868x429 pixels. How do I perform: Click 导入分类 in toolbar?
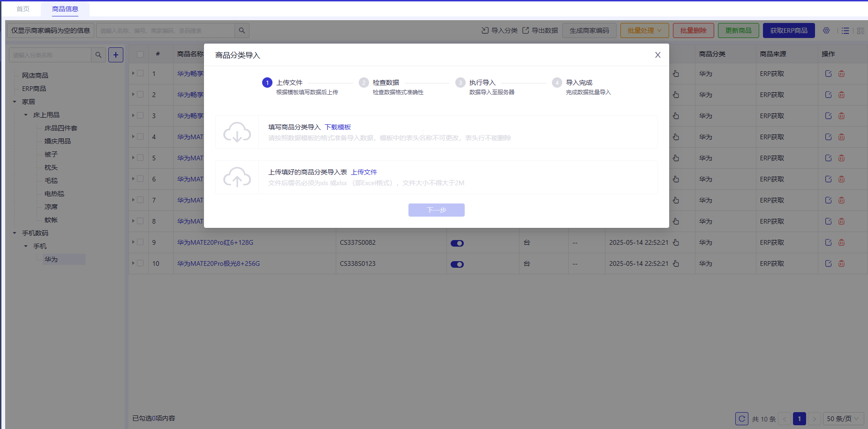[x=499, y=30]
